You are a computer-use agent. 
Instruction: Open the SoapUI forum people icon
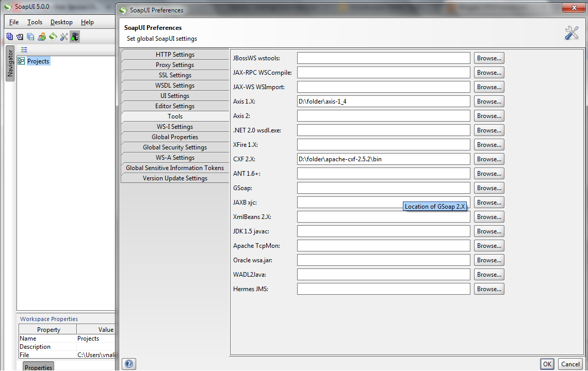coord(42,36)
